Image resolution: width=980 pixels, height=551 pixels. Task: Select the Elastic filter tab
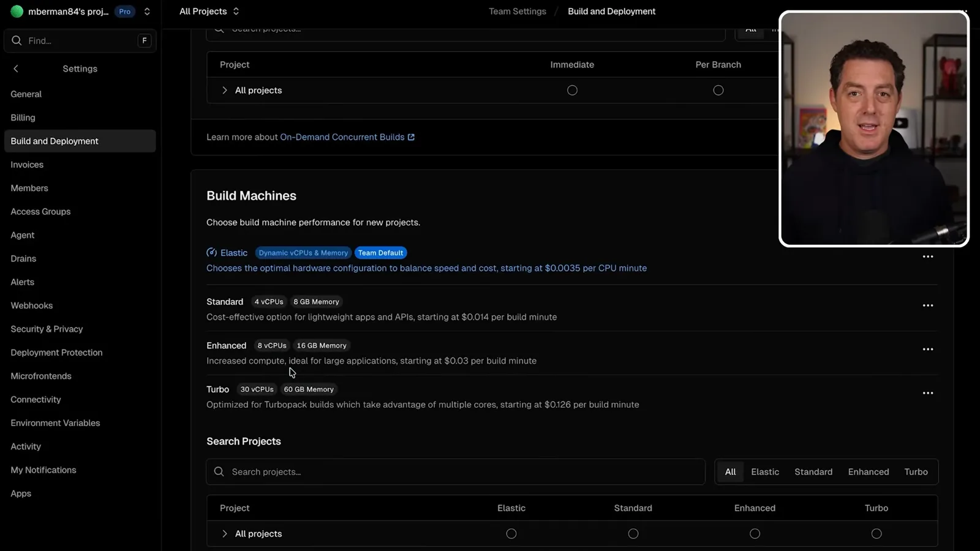[x=765, y=472]
